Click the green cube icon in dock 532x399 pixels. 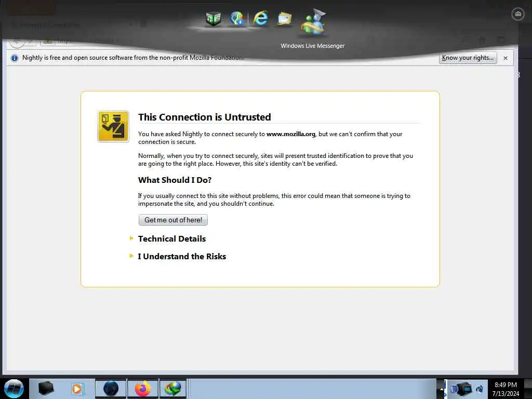214,18
